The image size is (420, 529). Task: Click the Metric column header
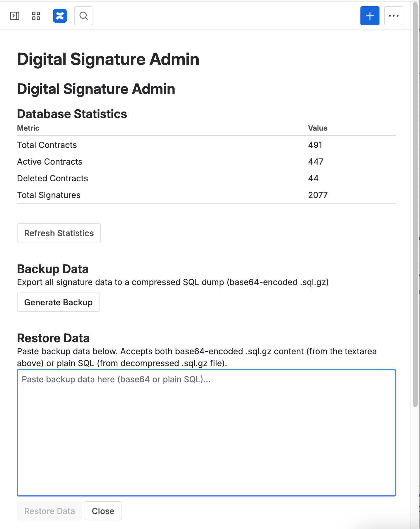28,128
